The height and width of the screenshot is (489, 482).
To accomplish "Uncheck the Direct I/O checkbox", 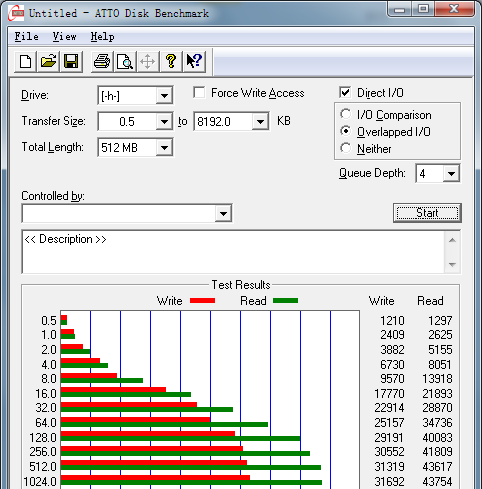I will coord(345,93).
